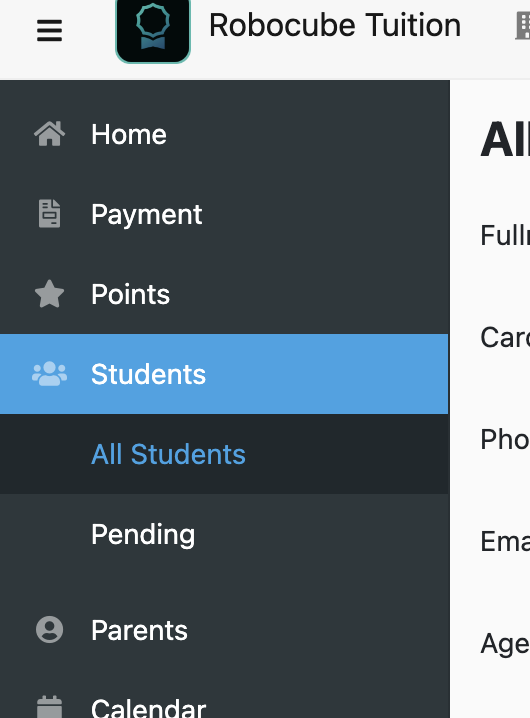Click the Calendar icon in sidebar
This screenshot has width=530, height=718.
(49, 707)
